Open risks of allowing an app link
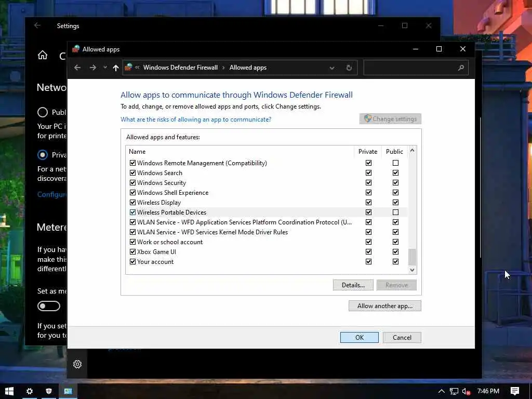This screenshot has width=532, height=399. [x=196, y=119]
